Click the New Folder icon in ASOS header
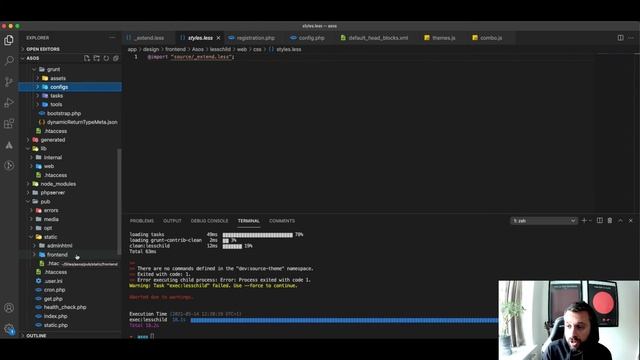640x360 pixels. pos(96,58)
